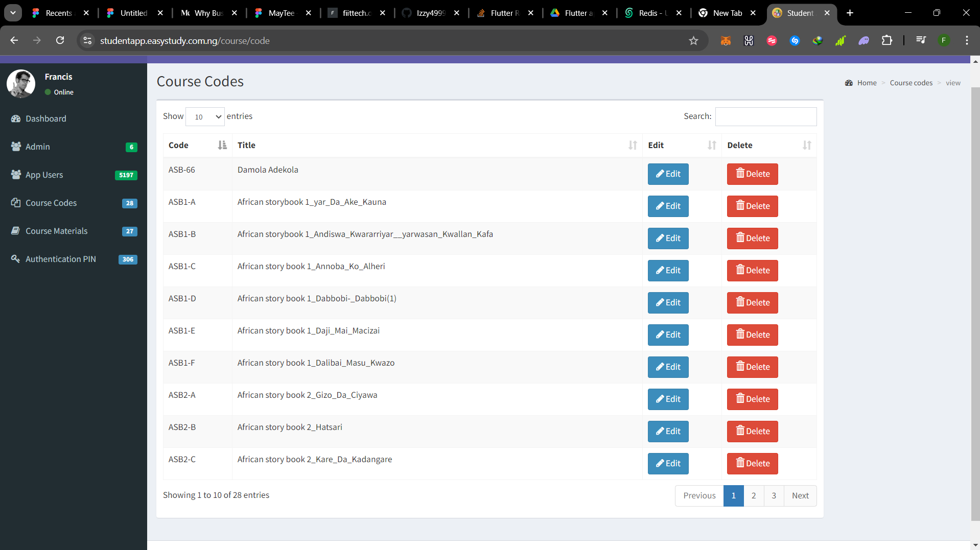The image size is (980, 550).
Task: Click the MetaMask fox extension icon
Action: (x=726, y=41)
